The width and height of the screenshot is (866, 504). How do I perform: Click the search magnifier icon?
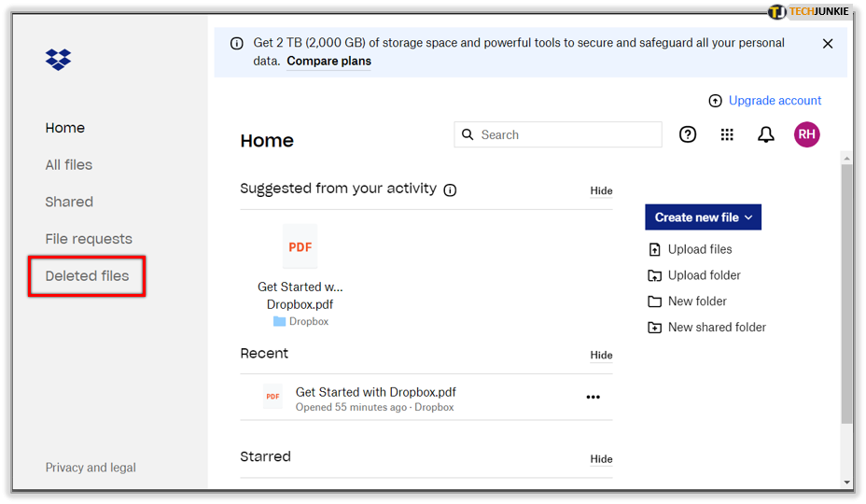click(468, 134)
